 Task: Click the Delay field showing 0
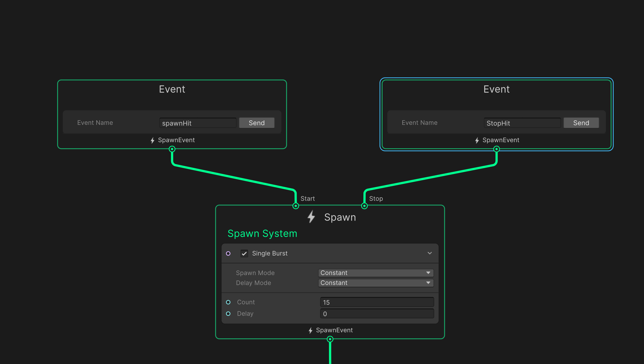pyautogui.click(x=377, y=314)
